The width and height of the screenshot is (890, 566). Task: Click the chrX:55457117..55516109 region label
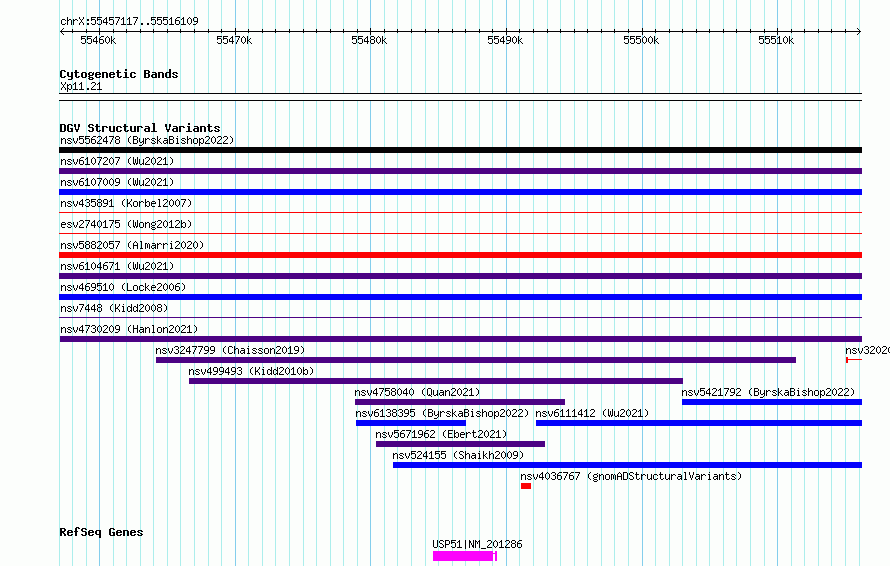(x=129, y=22)
